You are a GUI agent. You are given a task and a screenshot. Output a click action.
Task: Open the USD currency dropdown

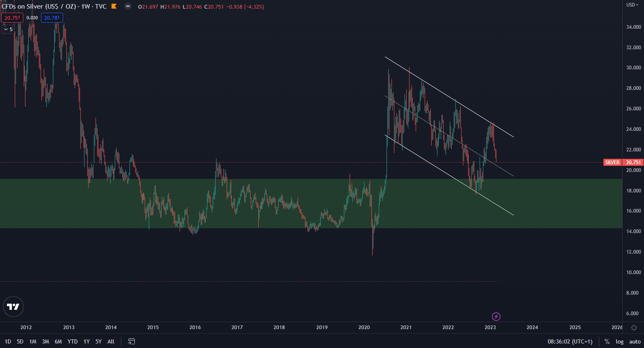(x=632, y=5)
